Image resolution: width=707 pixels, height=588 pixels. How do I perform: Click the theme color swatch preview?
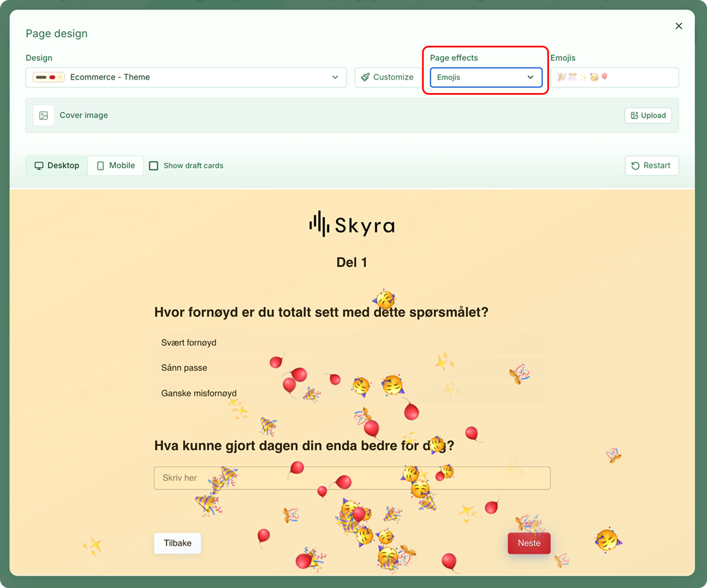click(x=48, y=77)
